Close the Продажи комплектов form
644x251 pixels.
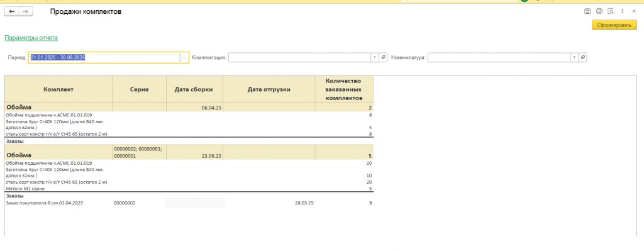click(x=634, y=11)
